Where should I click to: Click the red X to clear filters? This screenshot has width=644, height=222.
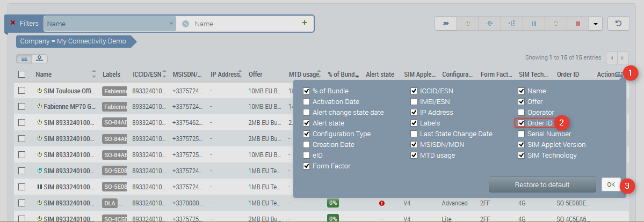pyautogui.click(x=13, y=23)
